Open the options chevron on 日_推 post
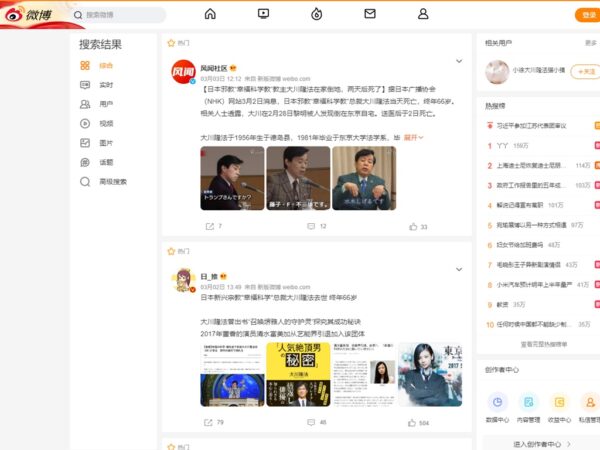Screen dimensions: 600x450 [x=459, y=269]
